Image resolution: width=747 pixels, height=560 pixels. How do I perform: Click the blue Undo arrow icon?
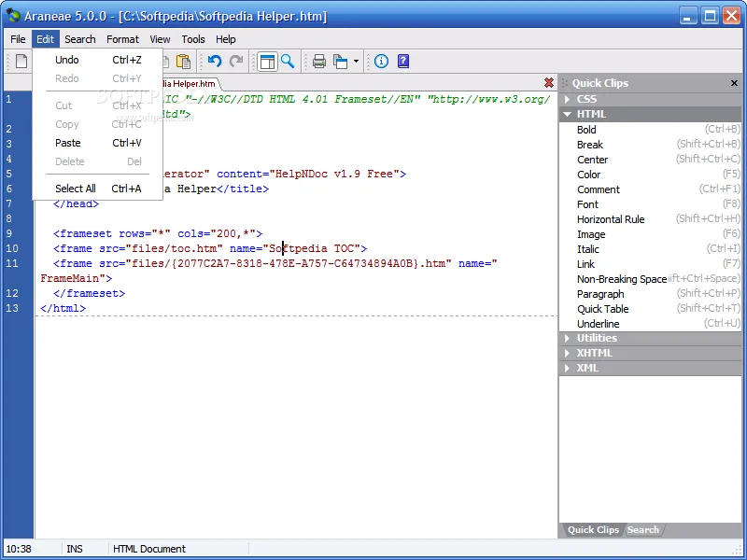215,61
